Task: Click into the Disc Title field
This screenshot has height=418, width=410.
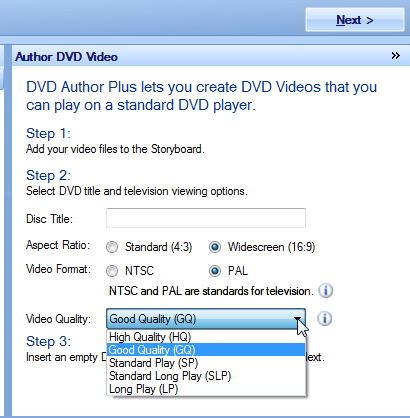Action: [x=206, y=218]
